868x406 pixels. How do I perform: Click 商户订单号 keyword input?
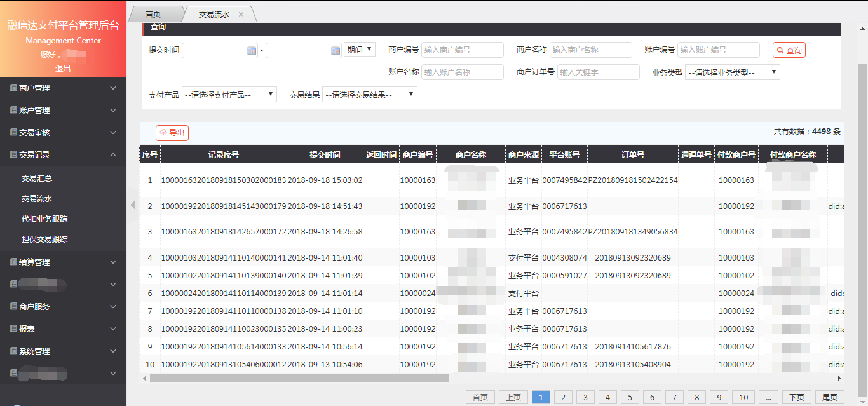pos(599,72)
